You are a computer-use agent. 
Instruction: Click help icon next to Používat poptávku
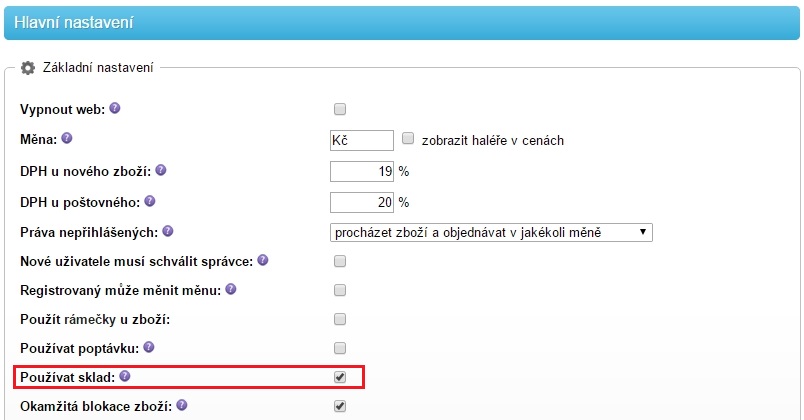click(148, 347)
